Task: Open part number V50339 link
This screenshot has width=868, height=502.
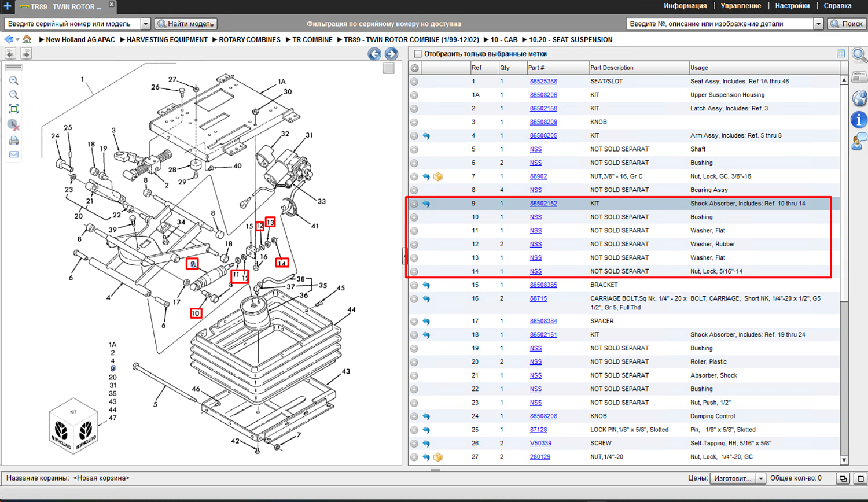Action: pyautogui.click(x=540, y=444)
